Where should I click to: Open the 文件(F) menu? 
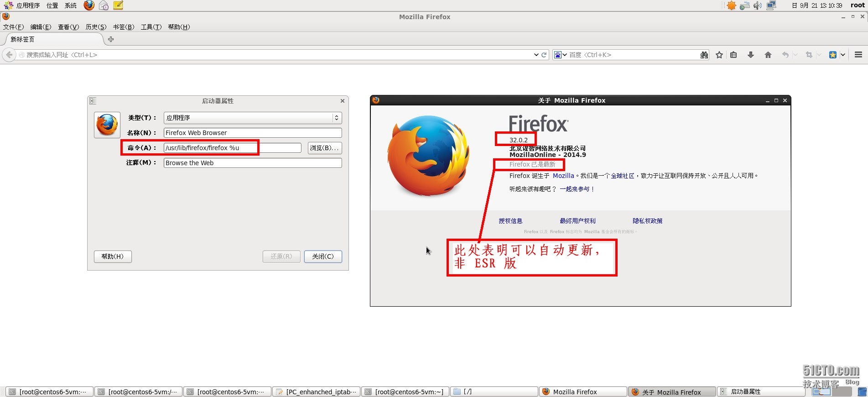pos(13,27)
